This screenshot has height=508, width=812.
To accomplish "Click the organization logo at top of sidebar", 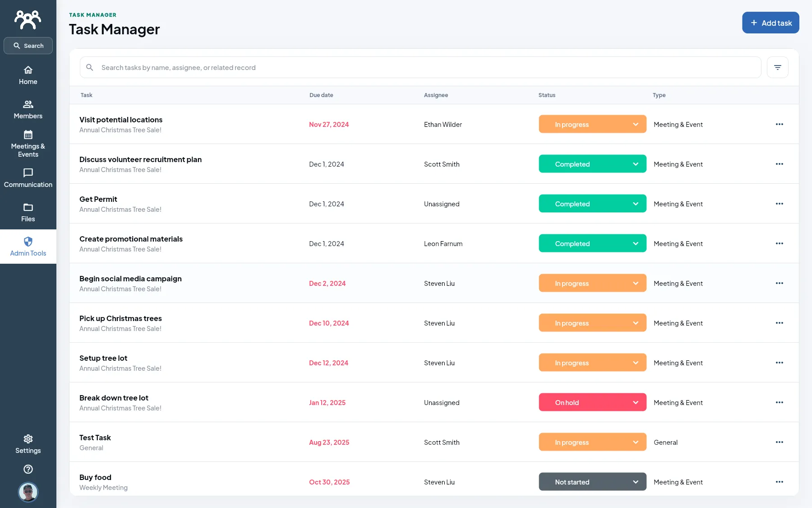I will coord(28,19).
